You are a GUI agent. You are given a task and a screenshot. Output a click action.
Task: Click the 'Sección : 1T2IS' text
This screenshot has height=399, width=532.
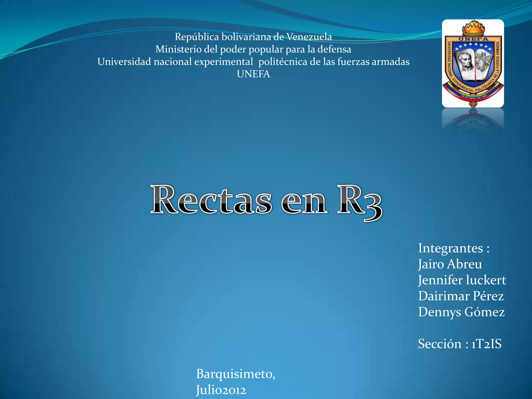coord(460,344)
